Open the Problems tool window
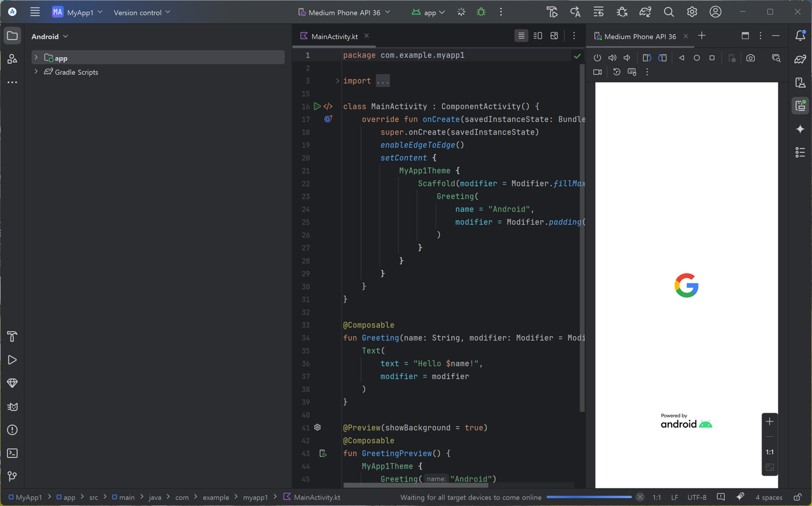This screenshot has width=812, height=506. click(12, 430)
